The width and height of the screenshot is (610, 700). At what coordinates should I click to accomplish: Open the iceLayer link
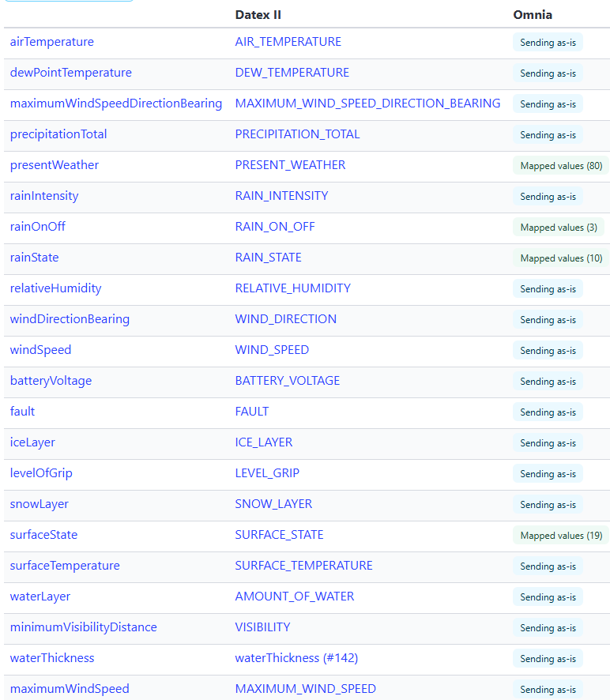32,442
